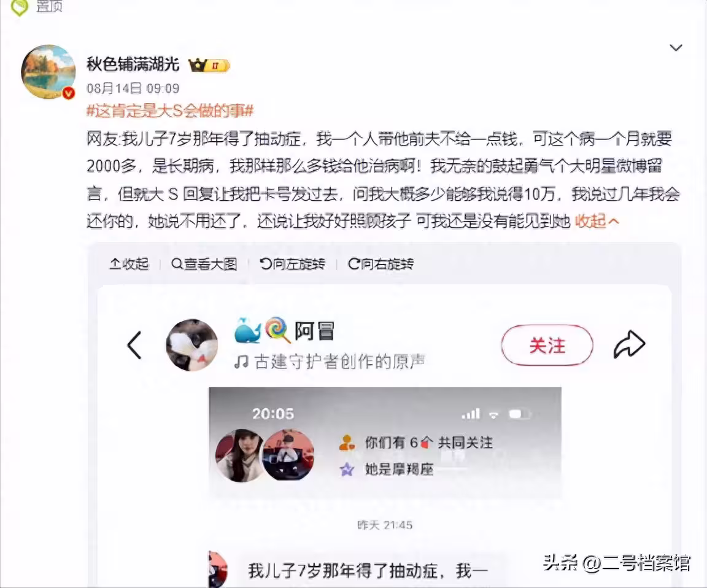Open the post timestamp 08月14日 09:09
Viewport: 707px width, 588px height.
(133, 88)
